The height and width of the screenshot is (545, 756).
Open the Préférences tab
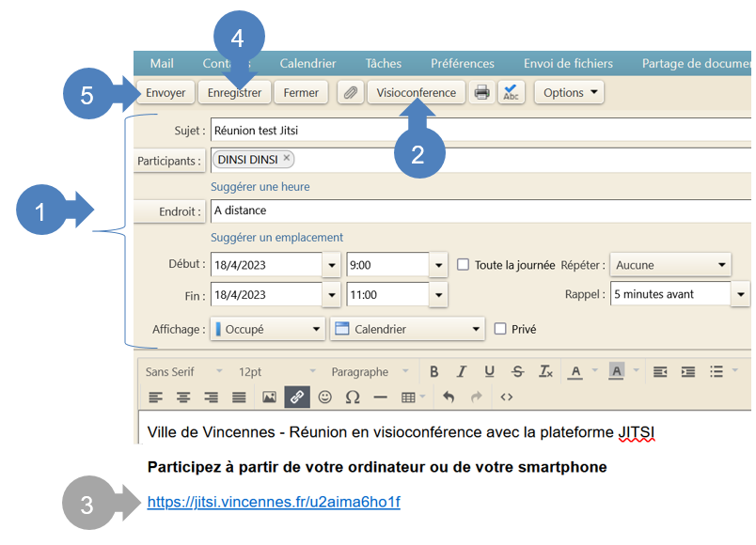click(462, 64)
